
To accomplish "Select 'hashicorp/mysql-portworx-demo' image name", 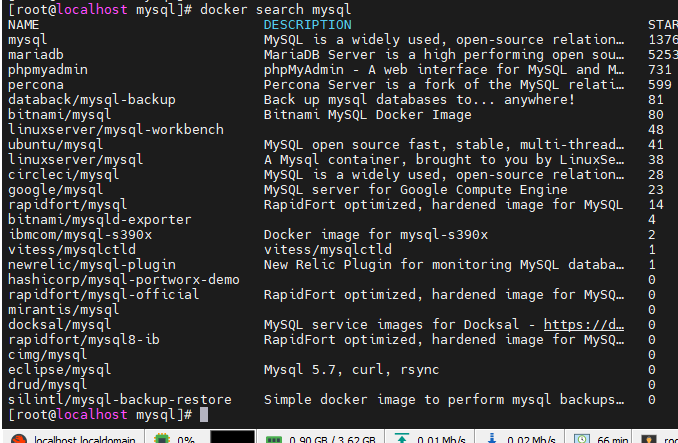I will tap(124, 280).
